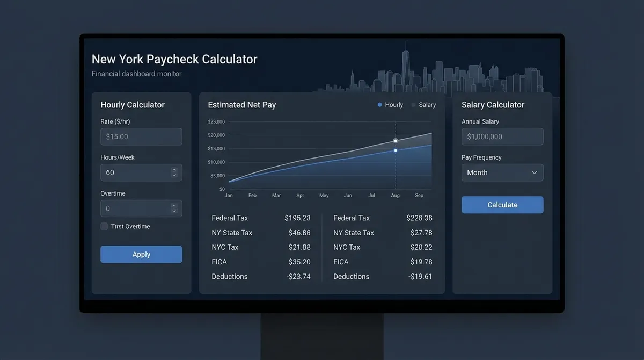Click the Overtime input showing 0
Viewport: 644px width, 360px height.
tap(134, 208)
